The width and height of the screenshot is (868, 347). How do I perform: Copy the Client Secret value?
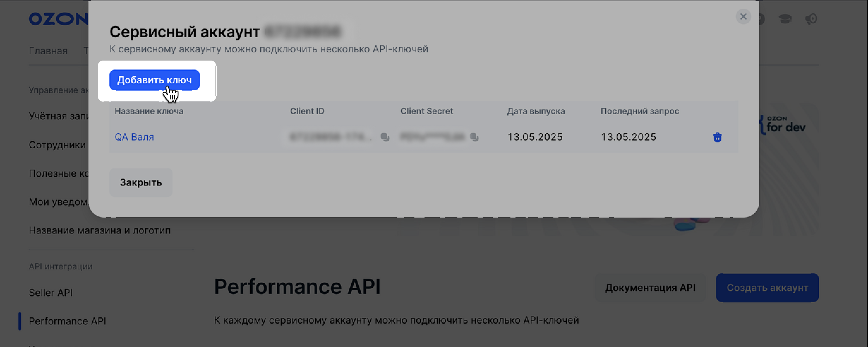point(474,137)
